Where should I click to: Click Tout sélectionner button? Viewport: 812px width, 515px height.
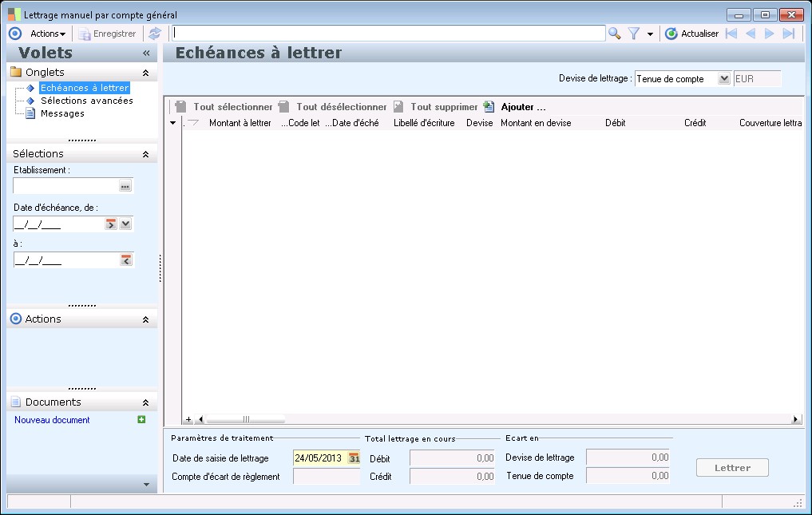click(x=224, y=107)
